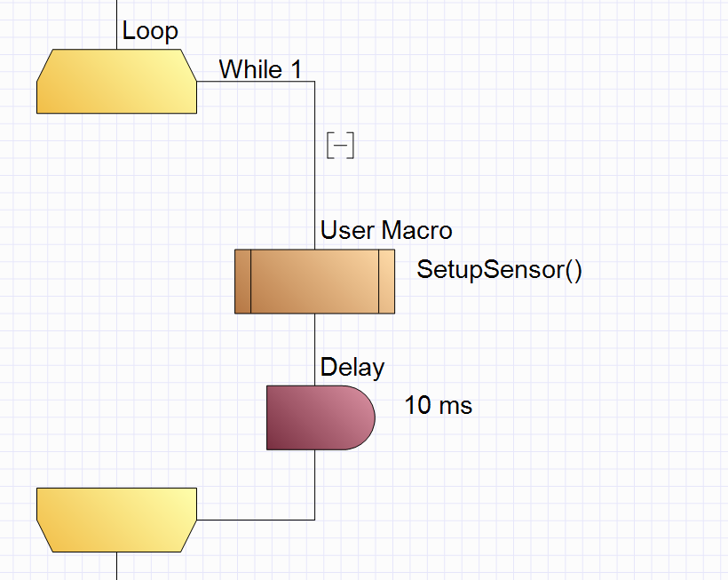Image resolution: width=728 pixels, height=580 pixels.
Task: Click the flow line exiting the loop end
Action: tap(117, 566)
